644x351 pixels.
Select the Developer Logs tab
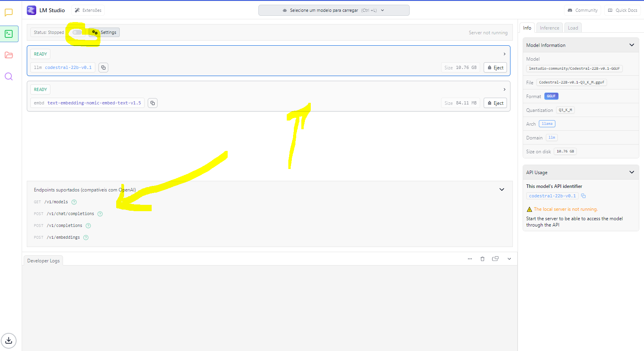(43, 260)
